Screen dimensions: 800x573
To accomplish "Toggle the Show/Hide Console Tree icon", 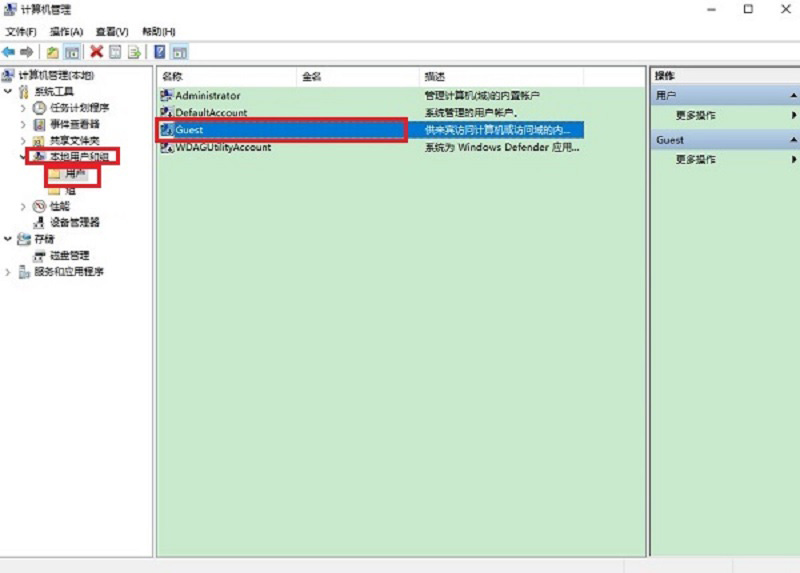I will (72, 52).
